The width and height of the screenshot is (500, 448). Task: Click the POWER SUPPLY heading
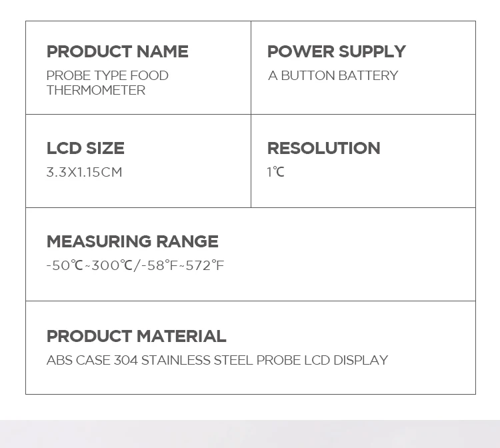(336, 52)
